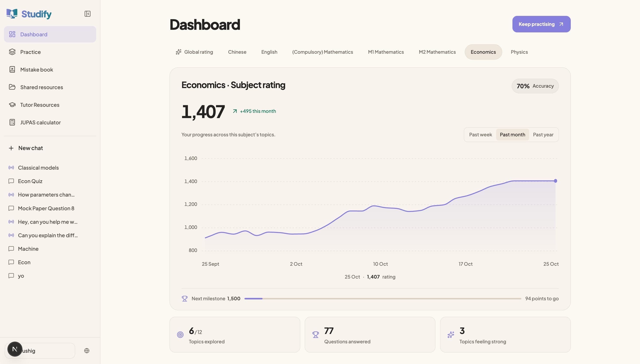Open the M1 Mathematics tab
This screenshot has width=640, height=364.
[386, 52]
